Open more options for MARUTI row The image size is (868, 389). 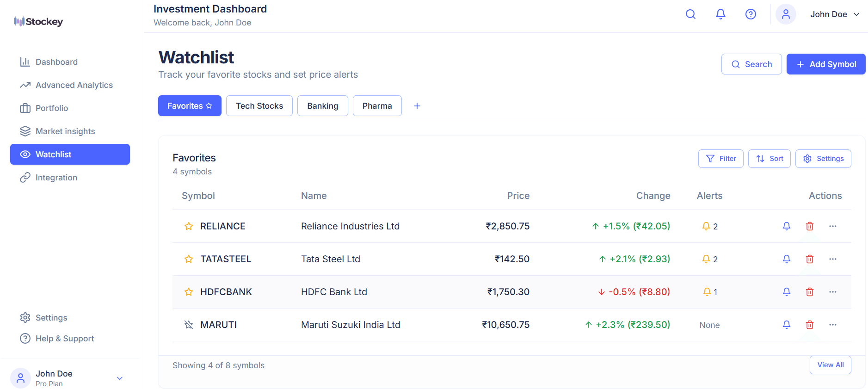pos(833,325)
